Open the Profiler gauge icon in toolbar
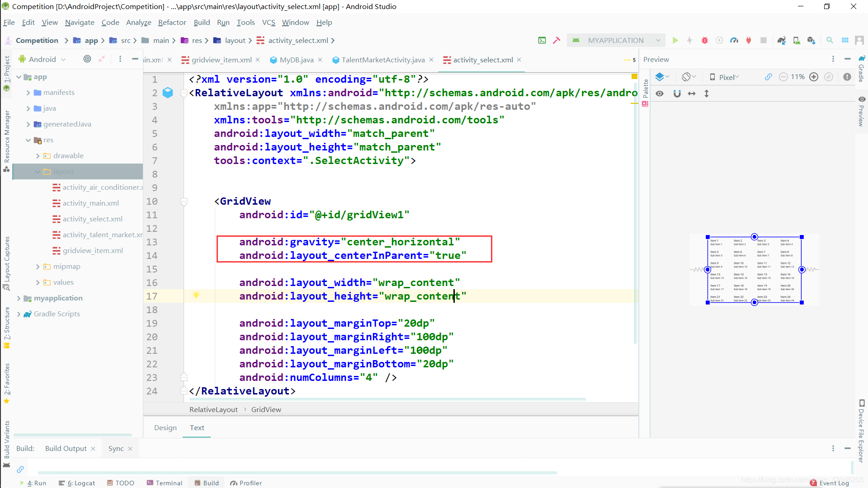 [x=734, y=41]
